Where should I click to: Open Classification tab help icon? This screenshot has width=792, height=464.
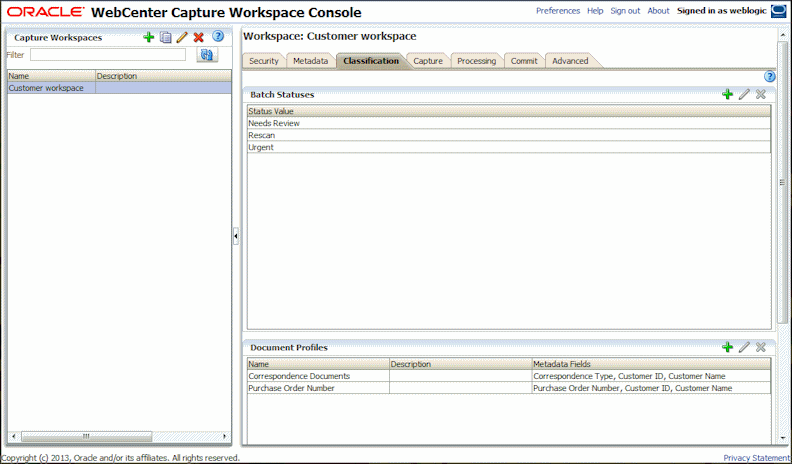(769, 77)
